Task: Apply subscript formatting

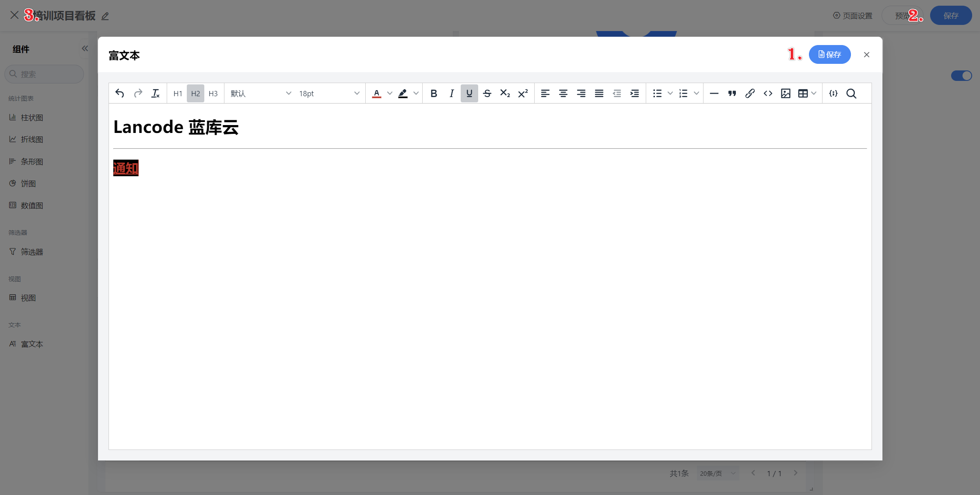Action: [505, 93]
